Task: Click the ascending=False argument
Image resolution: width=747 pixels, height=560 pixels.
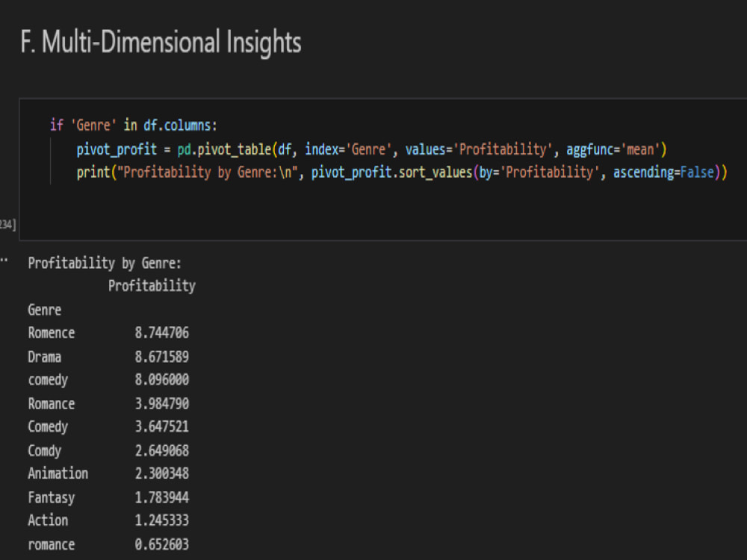Action: [663, 172]
